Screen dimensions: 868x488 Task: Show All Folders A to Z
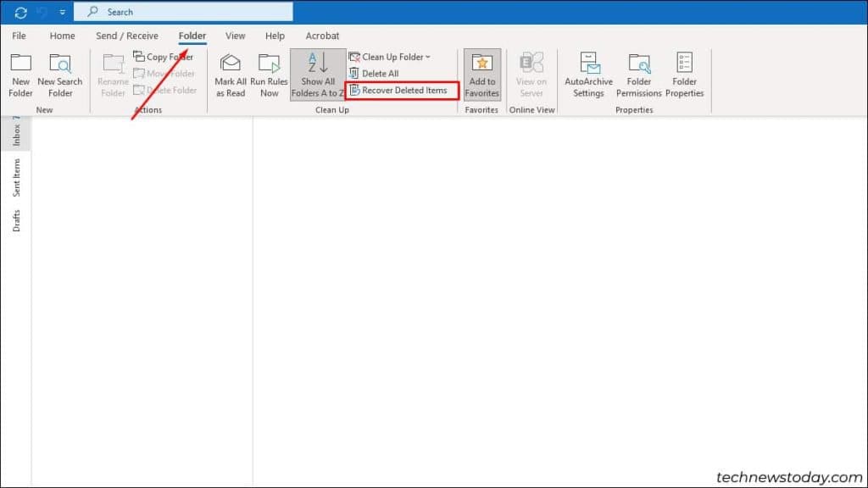coord(317,75)
